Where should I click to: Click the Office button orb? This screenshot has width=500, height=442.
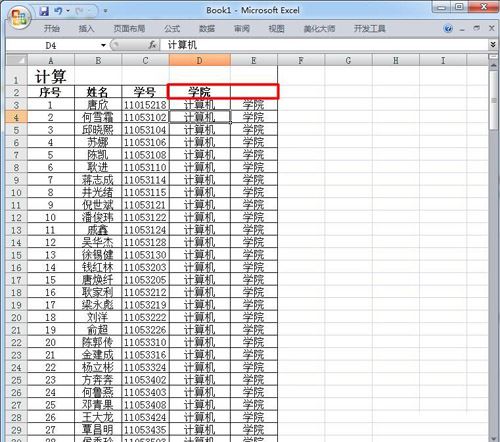(x=19, y=17)
